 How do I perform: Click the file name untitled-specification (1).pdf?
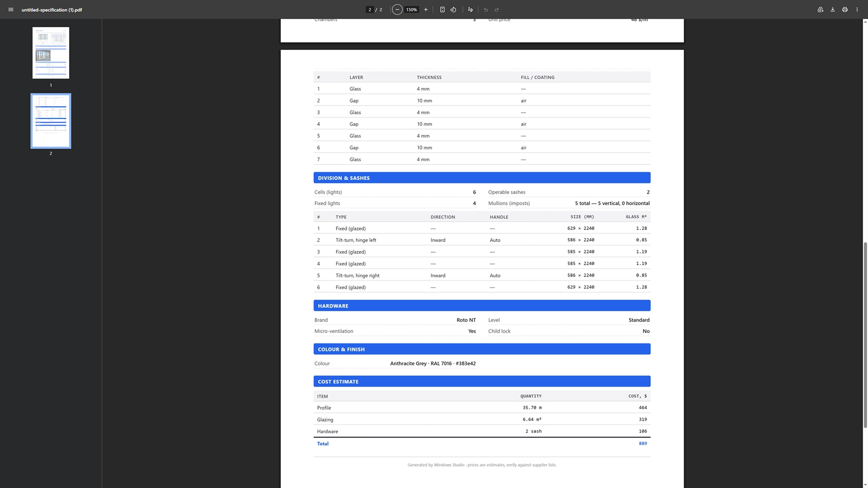(x=52, y=9)
